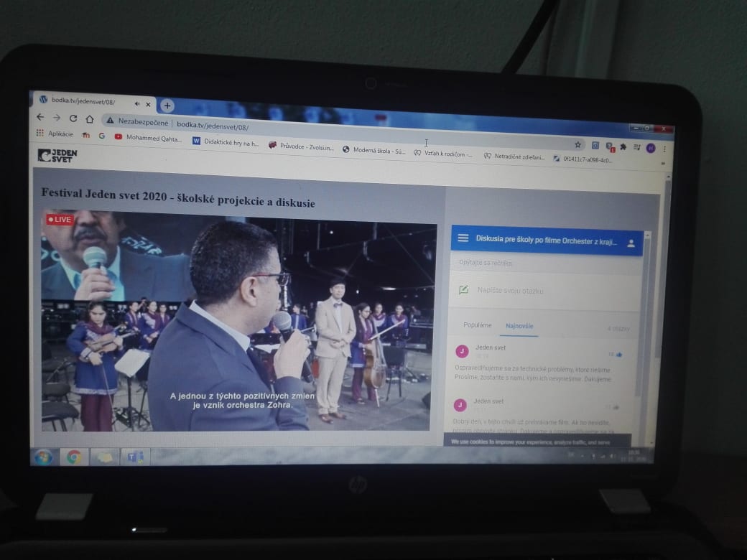Click the address bar URL bodka.tv/jedensvet/08/
This screenshot has height=560, width=747.
213,126
